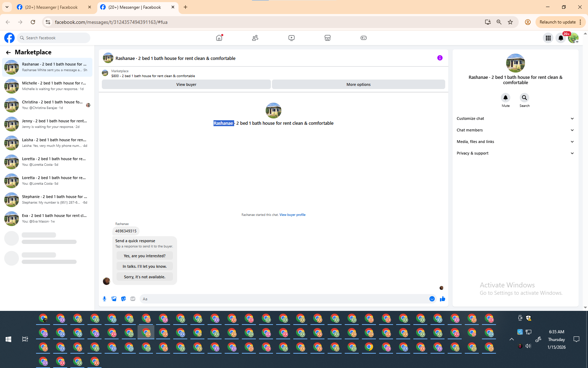Open Laisha conversation in list
This screenshot has height=368, width=588.
[47, 143]
